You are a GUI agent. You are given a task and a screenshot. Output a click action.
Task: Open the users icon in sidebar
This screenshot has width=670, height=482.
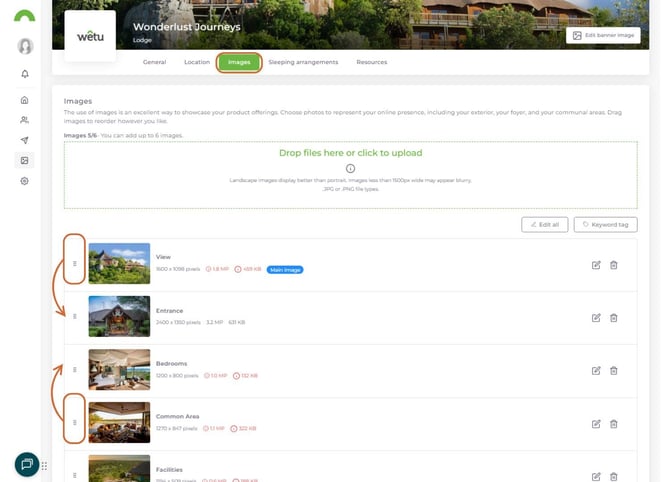(x=25, y=120)
